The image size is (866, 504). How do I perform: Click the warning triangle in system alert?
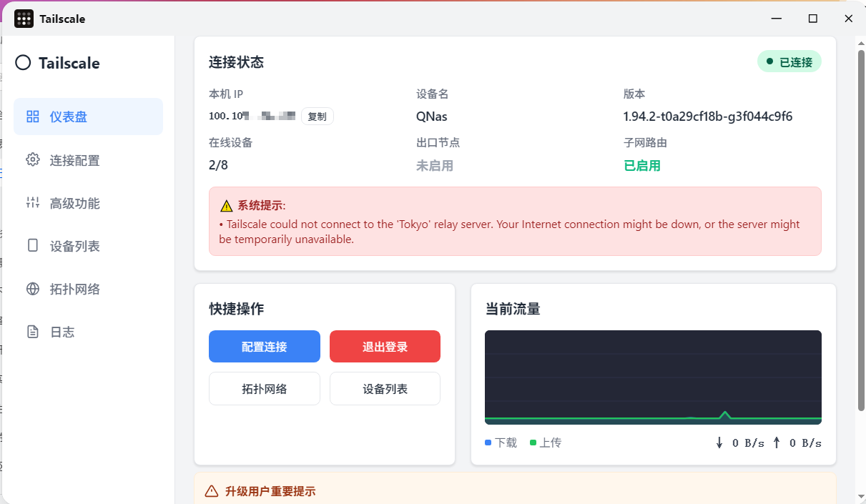(227, 206)
